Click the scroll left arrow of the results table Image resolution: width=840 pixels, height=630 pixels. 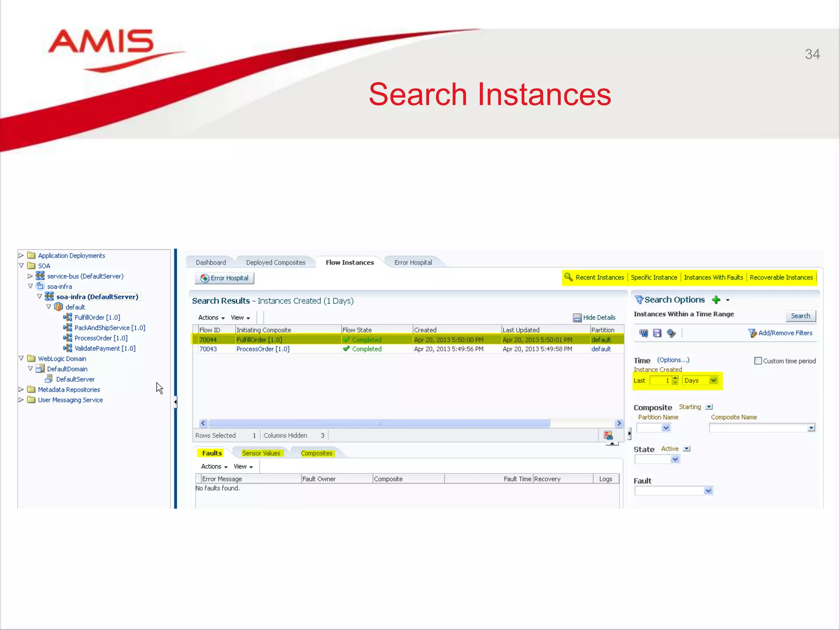click(x=203, y=423)
